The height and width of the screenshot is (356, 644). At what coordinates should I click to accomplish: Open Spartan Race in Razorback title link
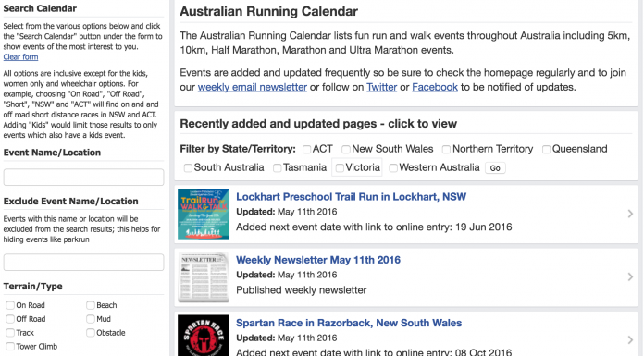[x=349, y=323]
